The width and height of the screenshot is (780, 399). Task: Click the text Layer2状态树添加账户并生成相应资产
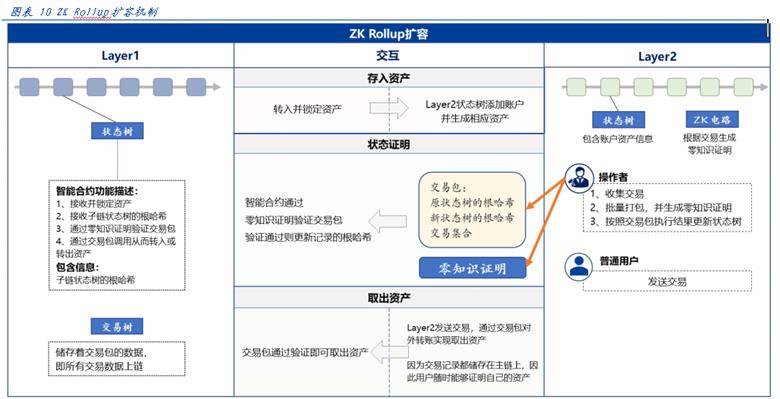click(x=474, y=111)
